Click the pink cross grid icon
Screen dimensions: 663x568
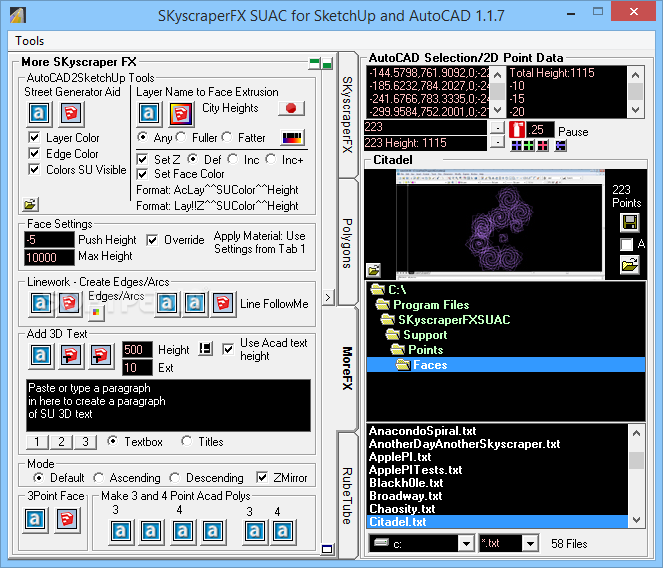[542, 146]
